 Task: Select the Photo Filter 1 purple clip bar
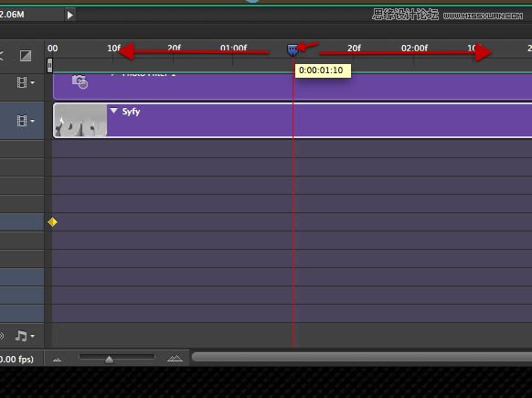[x=293, y=86]
